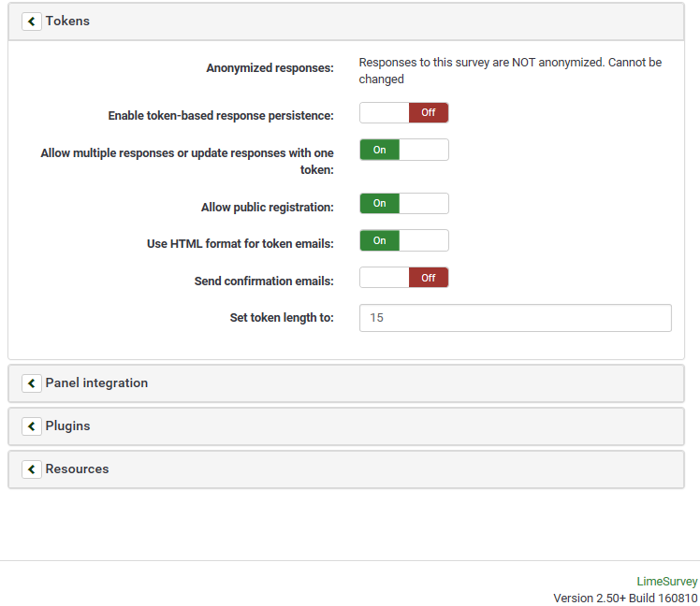
Task: Click the 'Set token length to:' label
Action: click(x=282, y=318)
